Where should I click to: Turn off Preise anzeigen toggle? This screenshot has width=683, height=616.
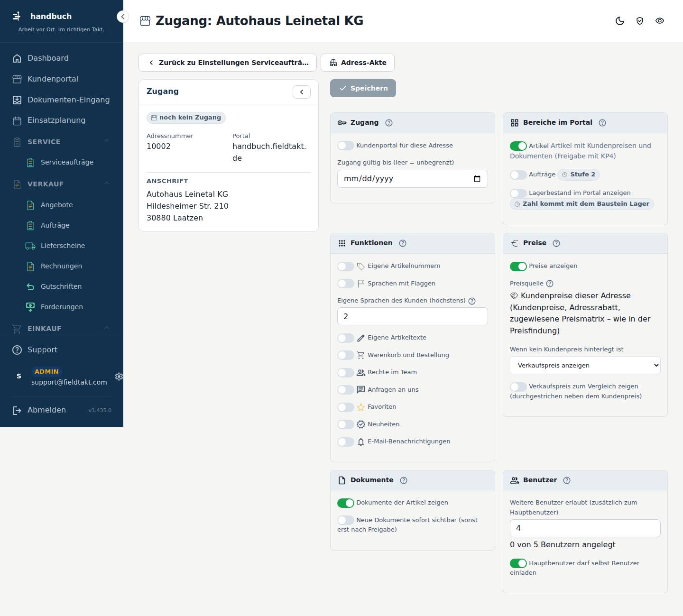(x=518, y=267)
